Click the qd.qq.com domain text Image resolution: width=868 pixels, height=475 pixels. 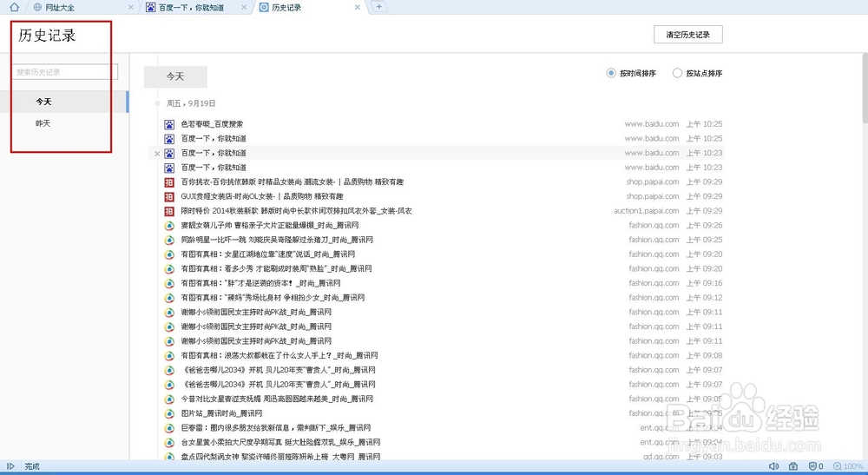point(661,457)
